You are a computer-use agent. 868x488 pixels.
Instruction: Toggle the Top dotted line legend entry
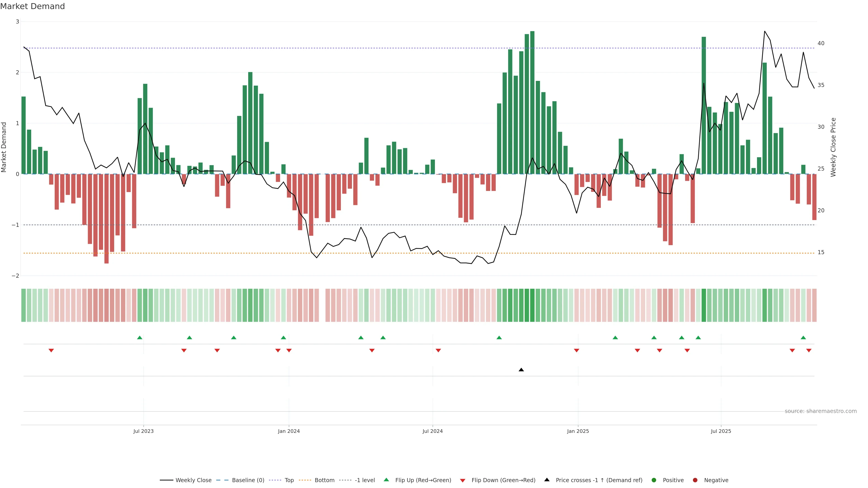coord(289,480)
